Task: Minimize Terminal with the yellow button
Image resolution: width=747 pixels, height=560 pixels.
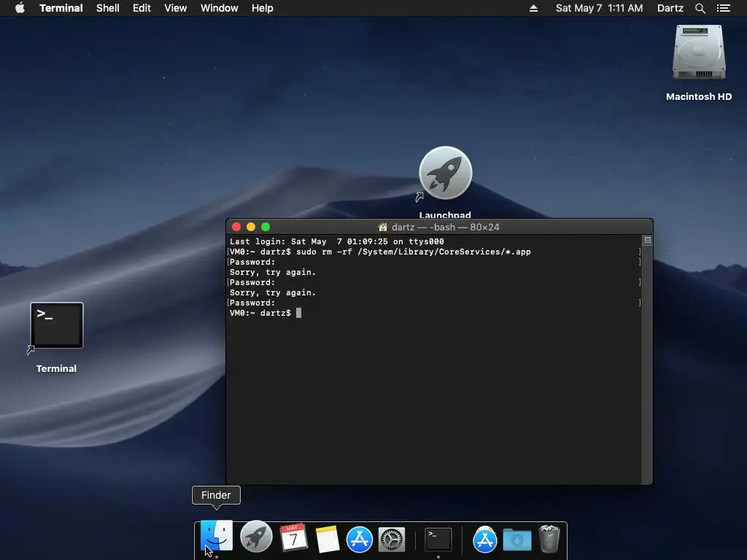Action: tap(251, 227)
